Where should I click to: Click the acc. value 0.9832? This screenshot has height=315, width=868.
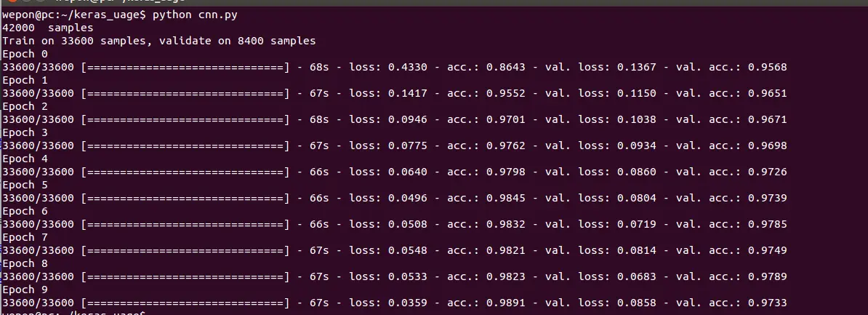(x=506, y=224)
